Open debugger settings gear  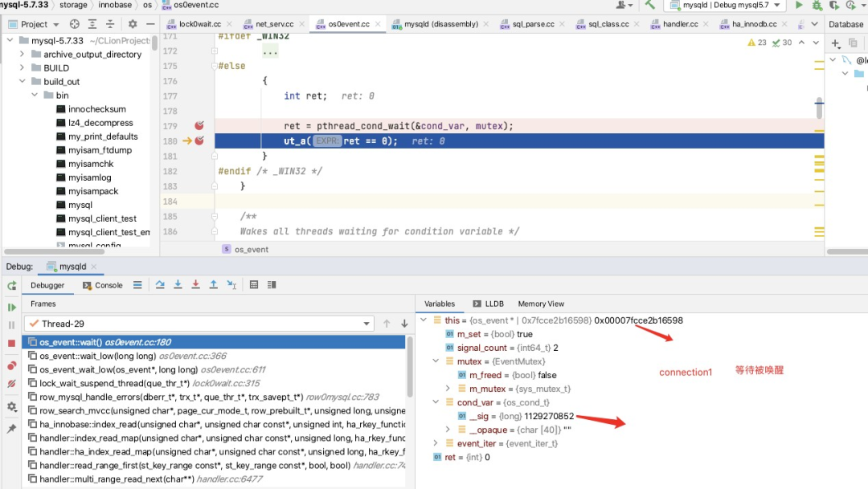(x=11, y=406)
